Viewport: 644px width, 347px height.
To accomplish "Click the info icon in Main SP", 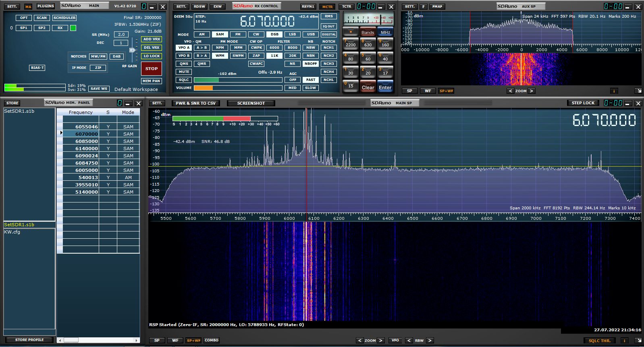I will point(624,341).
